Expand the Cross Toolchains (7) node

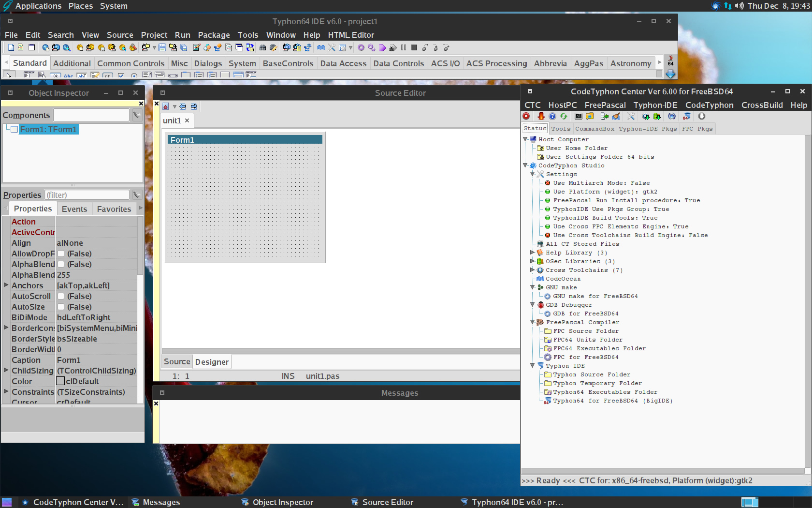(x=533, y=269)
